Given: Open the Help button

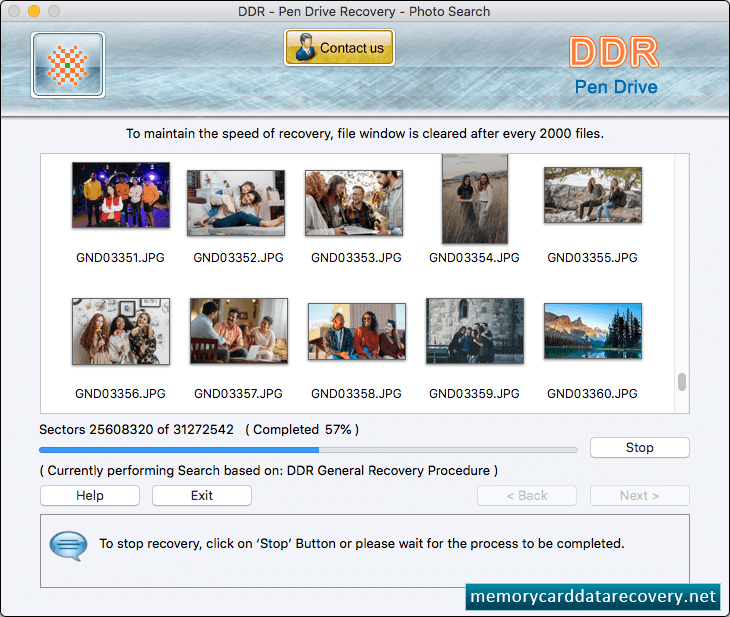Looking at the screenshot, I should click(90, 495).
